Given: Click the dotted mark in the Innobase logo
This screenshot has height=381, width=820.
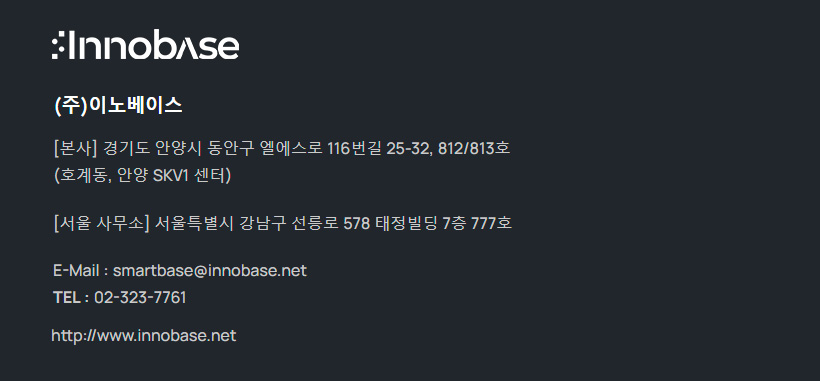Looking at the screenshot, I should pos(58,45).
